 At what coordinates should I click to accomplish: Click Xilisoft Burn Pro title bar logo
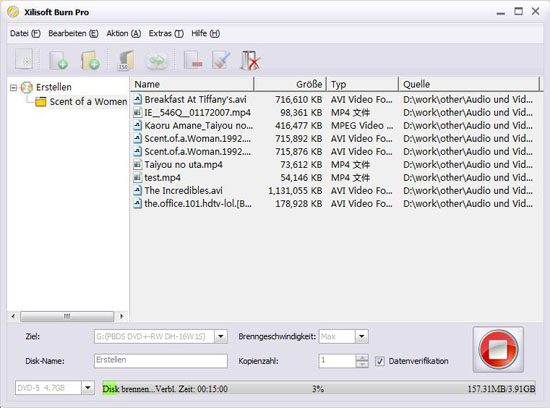[13, 12]
